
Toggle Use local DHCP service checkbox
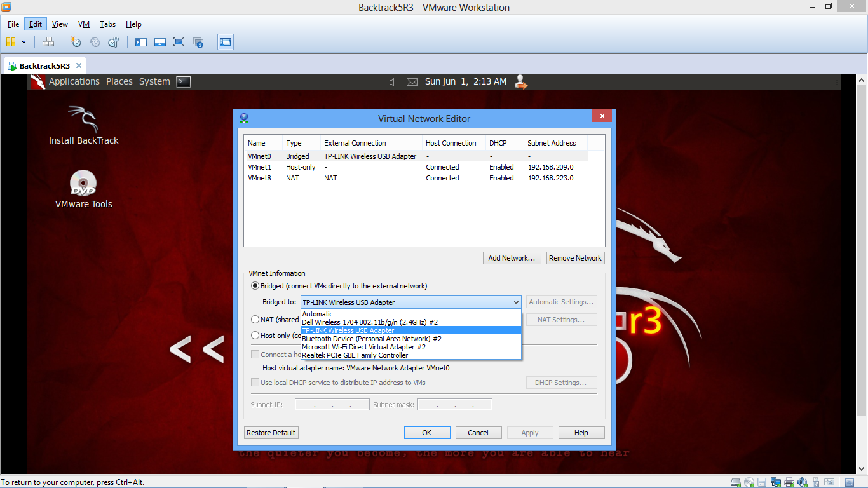(255, 383)
